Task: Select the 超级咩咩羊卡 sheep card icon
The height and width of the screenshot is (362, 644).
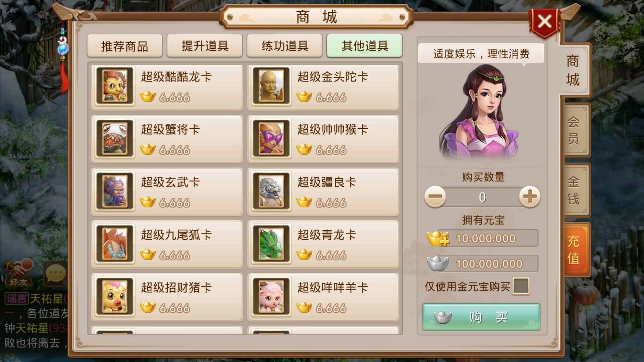Action: click(x=271, y=297)
